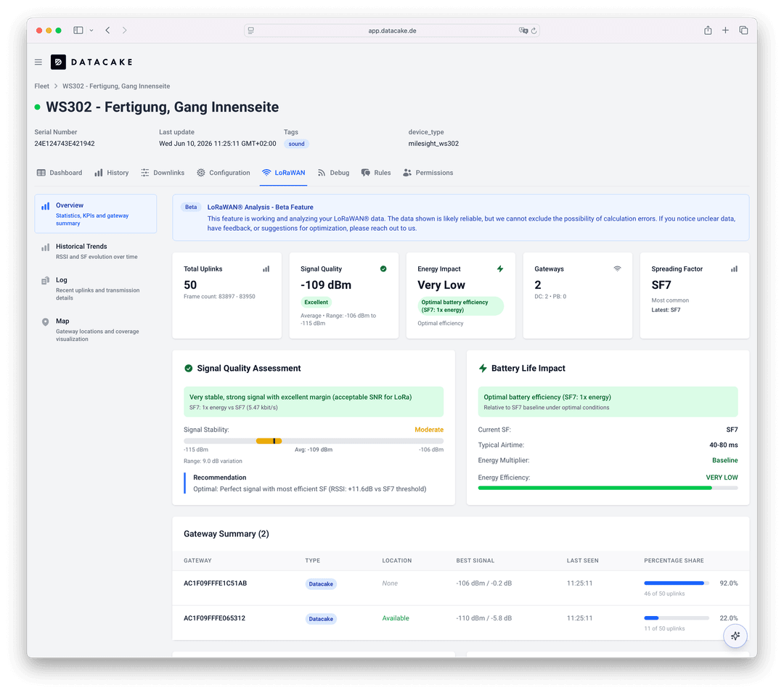Screen dimensions: 784x693
Task: Click the AI sparkle assistant button
Action: tap(735, 636)
